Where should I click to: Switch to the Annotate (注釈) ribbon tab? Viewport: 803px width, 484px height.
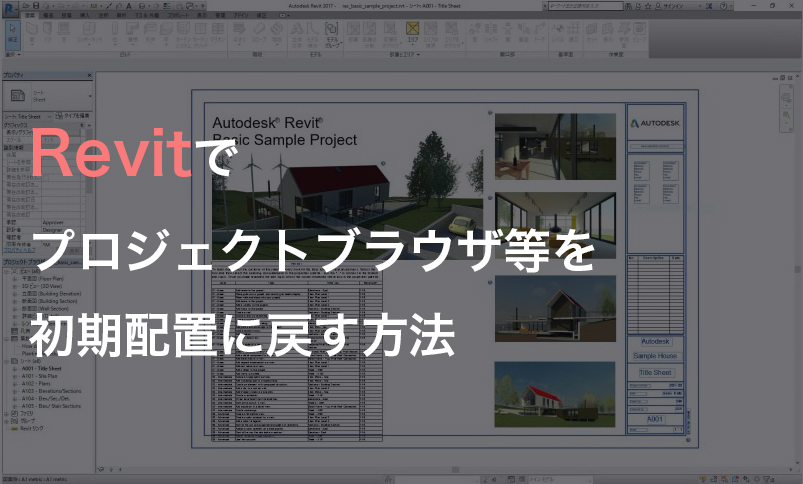(x=103, y=15)
